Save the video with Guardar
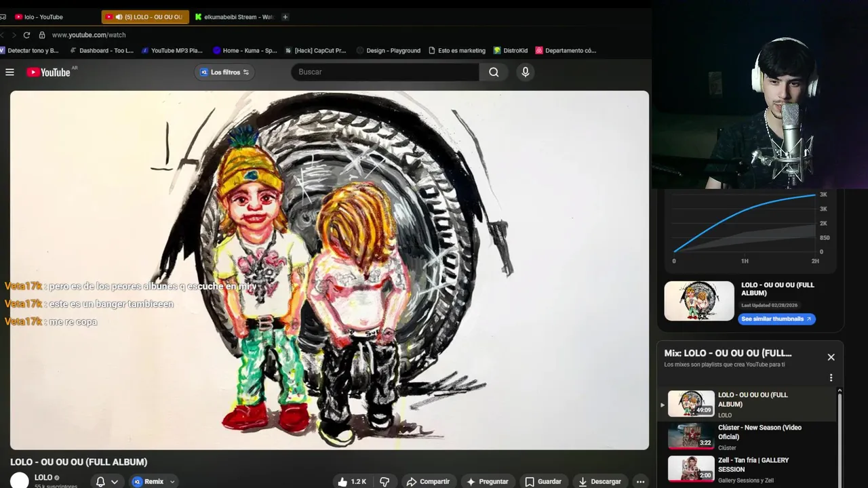Image resolution: width=868 pixels, height=488 pixels. point(543,482)
